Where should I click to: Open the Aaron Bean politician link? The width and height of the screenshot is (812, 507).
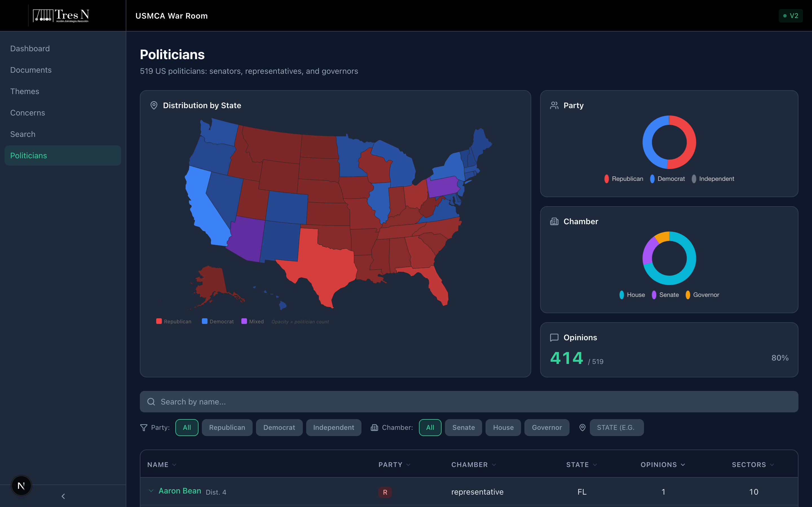180,491
